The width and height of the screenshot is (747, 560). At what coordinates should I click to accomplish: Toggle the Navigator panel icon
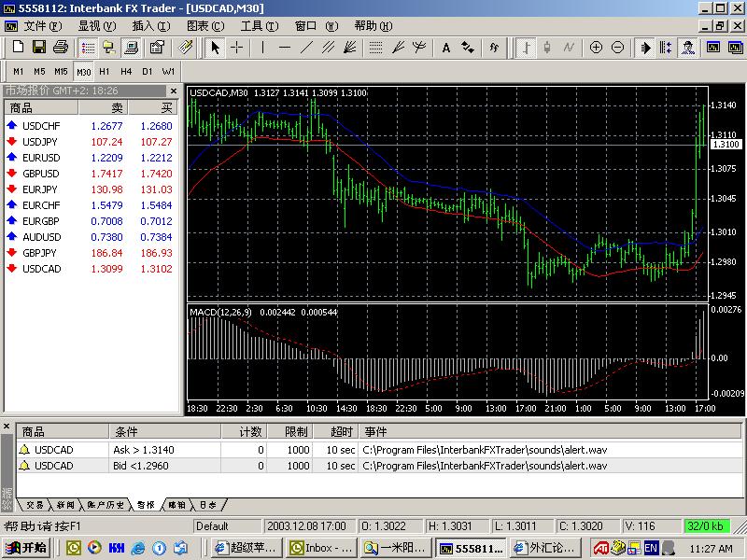click(109, 48)
